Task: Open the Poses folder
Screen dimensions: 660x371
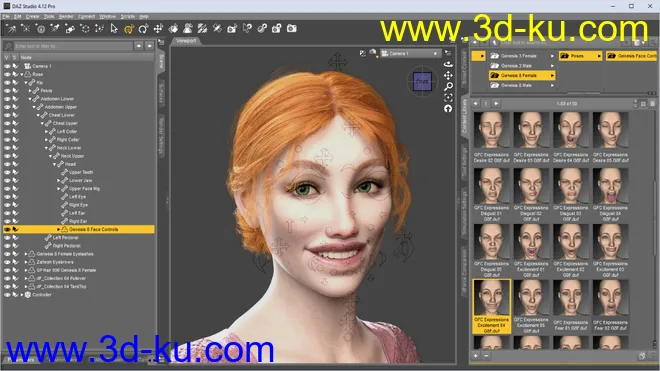Action: [x=580, y=56]
